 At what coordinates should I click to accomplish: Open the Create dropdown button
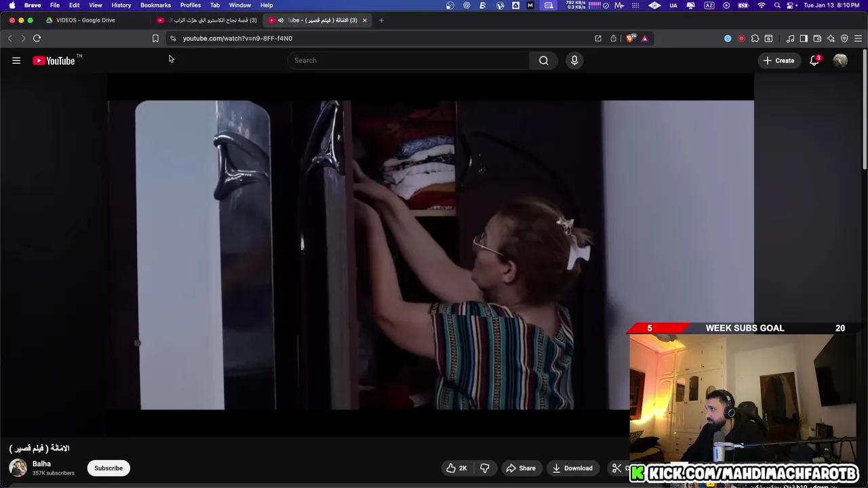(x=778, y=60)
